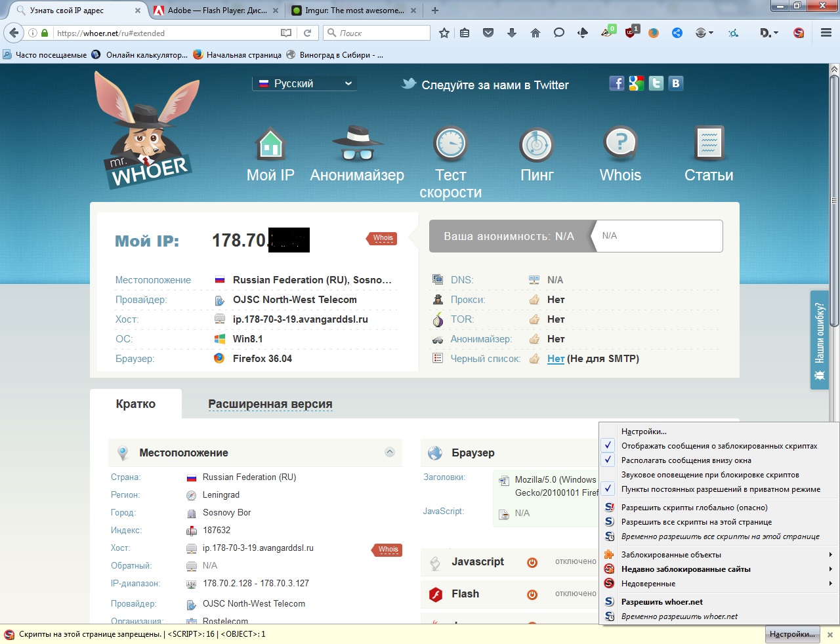Viewport: 840px width, 644px height.
Task: Toggle the Flash power switch
Action: (532, 594)
